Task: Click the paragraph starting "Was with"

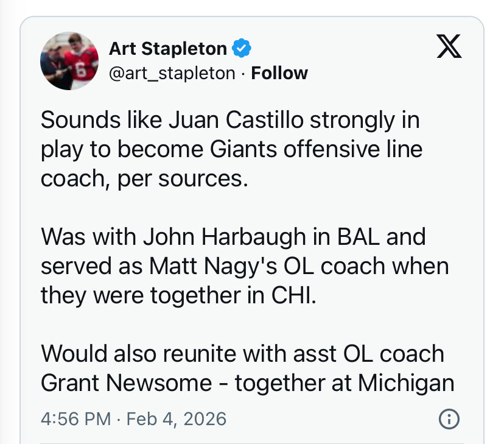Action: click(243, 266)
